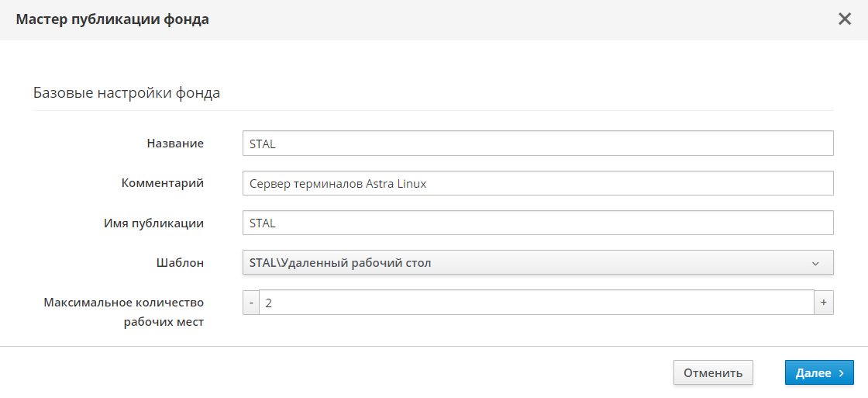Click the arrow icon on Далее button
Viewport: 868px width, 398px height.
(841, 373)
